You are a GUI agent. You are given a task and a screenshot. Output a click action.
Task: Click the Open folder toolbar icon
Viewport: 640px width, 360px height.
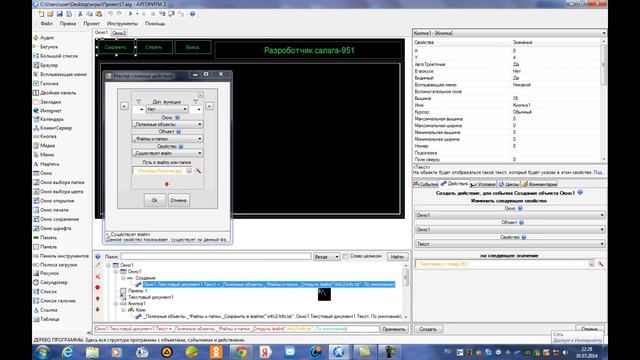click(50, 14)
